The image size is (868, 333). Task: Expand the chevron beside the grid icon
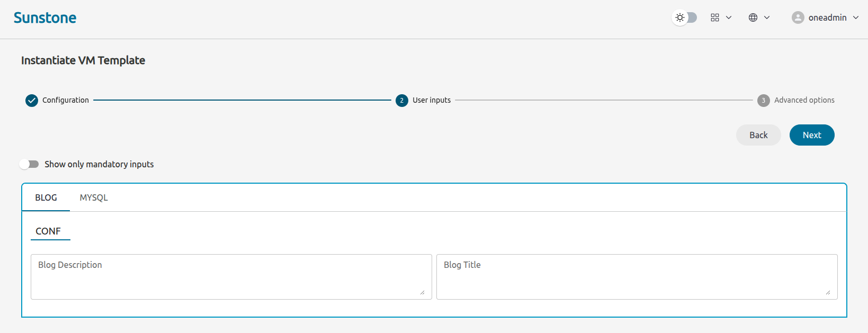729,17
